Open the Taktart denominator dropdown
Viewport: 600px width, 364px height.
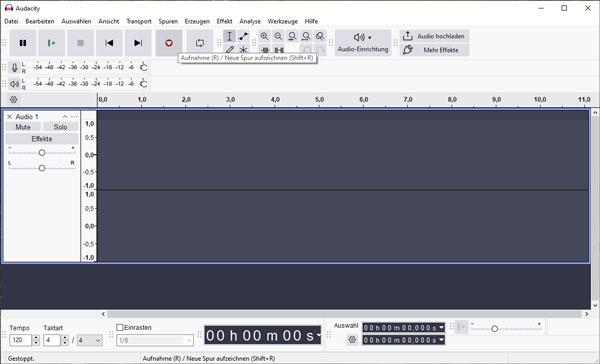coord(90,340)
